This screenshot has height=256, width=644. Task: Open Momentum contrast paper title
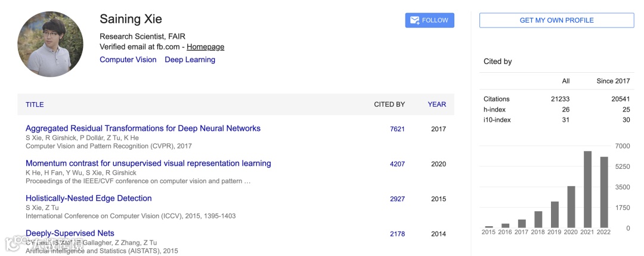tap(148, 164)
